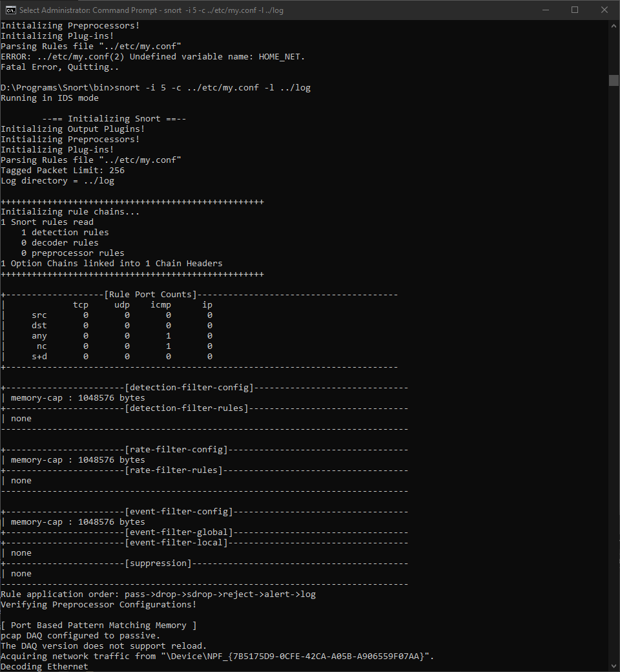Click the '[event-filter-local]' header

176,543
